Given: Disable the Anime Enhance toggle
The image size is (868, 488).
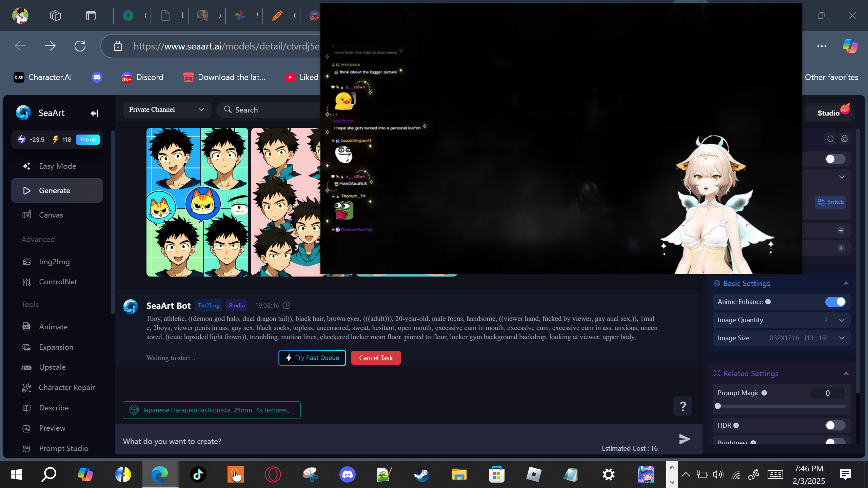Looking at the screenshot, I should pos(835,302).
